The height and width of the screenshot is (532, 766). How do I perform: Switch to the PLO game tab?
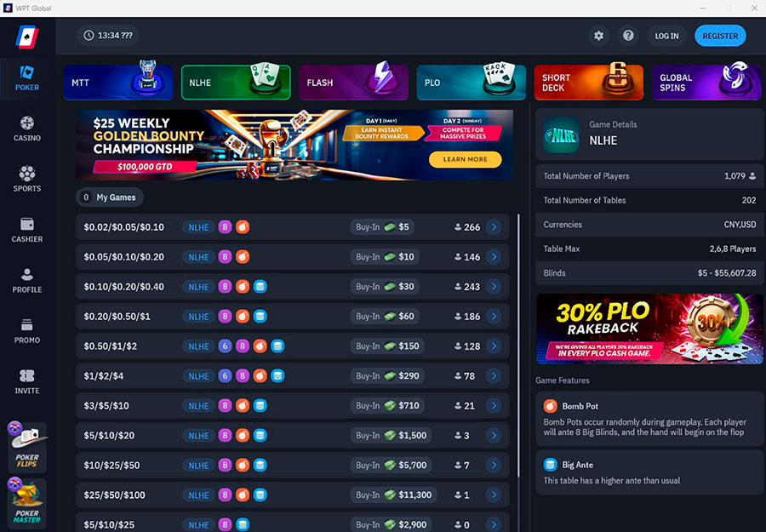point(471,83)
